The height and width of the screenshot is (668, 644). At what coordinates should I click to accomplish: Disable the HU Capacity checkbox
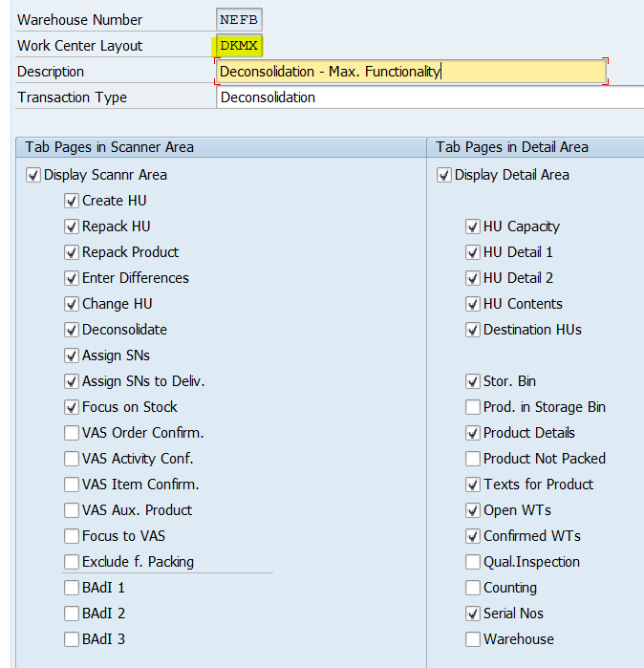473,226
